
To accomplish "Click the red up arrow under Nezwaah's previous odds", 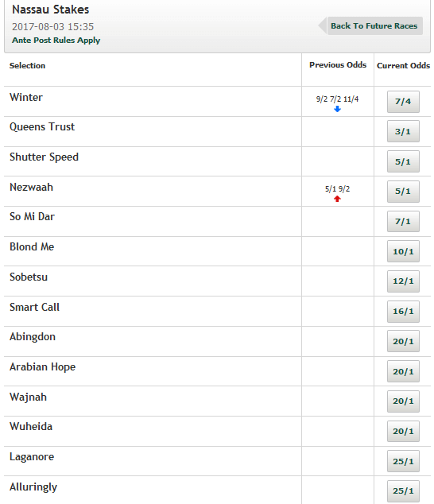I will coord(337,199).
